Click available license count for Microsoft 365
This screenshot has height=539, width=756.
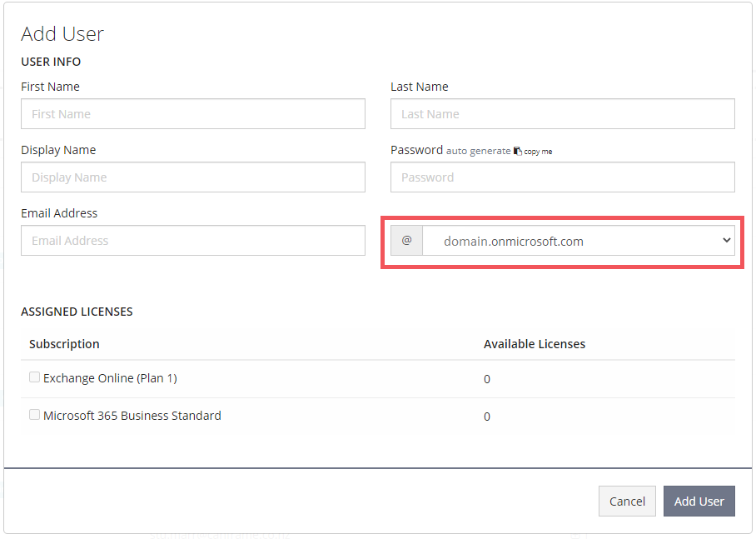(x=487, y=417)
